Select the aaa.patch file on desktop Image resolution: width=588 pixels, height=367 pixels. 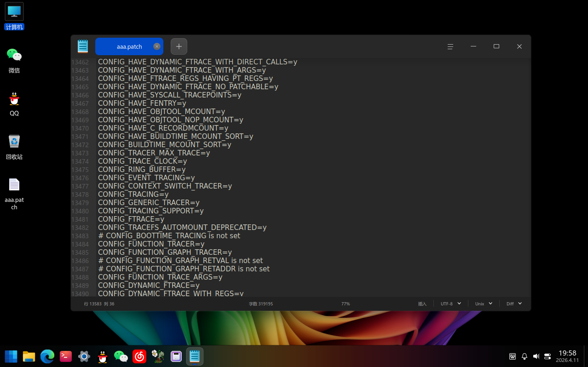(14, 193)
